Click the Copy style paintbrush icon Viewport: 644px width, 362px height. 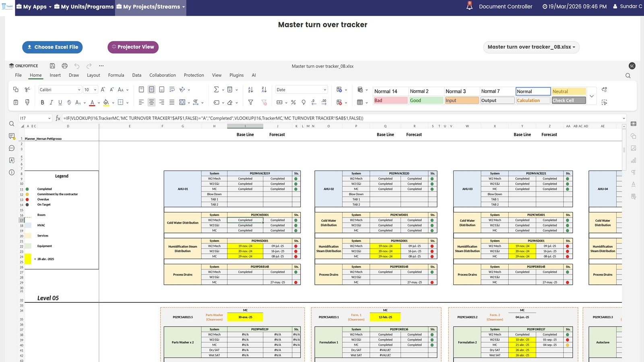pyautogui.click(x=27, y=103)
